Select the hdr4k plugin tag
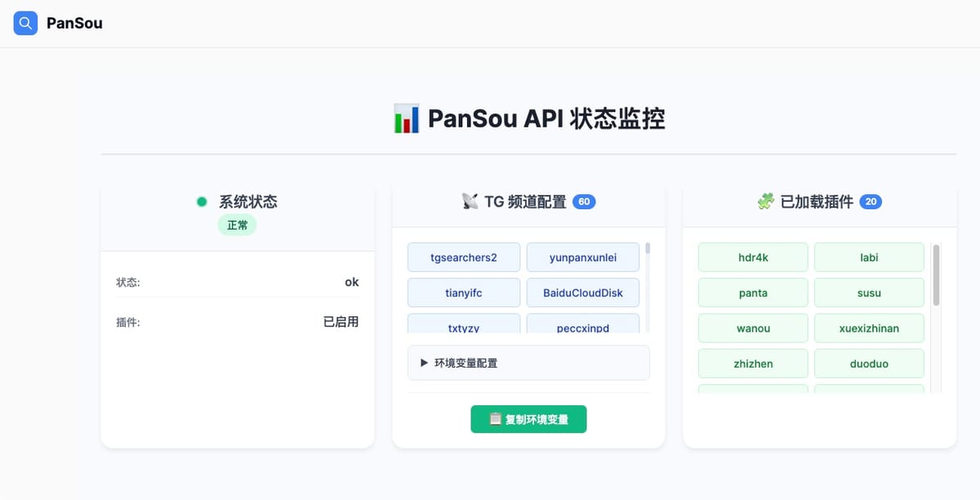The image size is (980, 500). click(x=752, y=257)
